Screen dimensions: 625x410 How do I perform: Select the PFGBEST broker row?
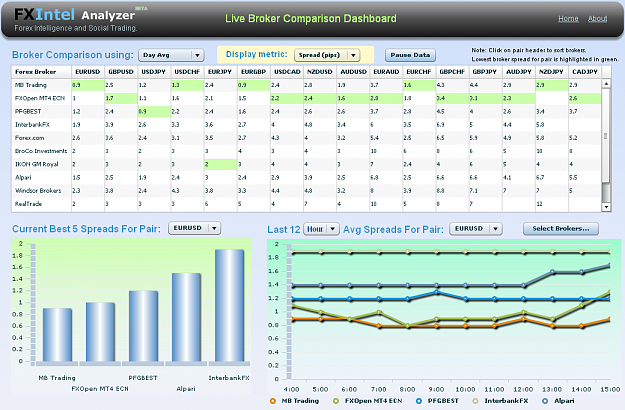pos(306,111)
